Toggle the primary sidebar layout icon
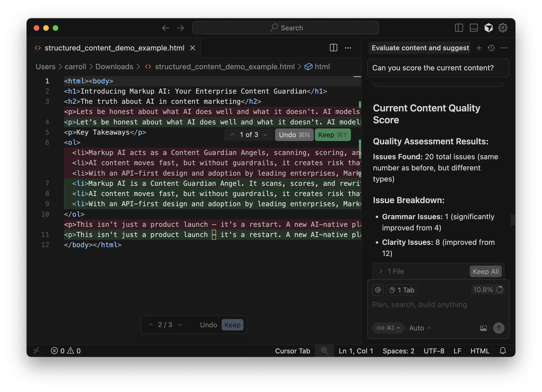The image size is (542, 392). (x=459, y=28)
